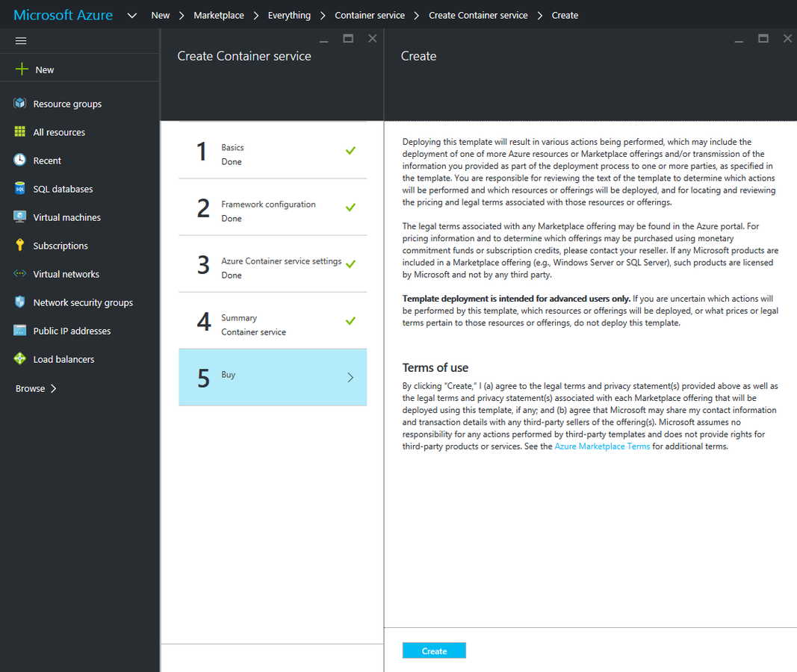Image resolution: width=797 pixels, height=672 pixels.
Task: Go to New in breadcrumb
Action: point(160,15)
